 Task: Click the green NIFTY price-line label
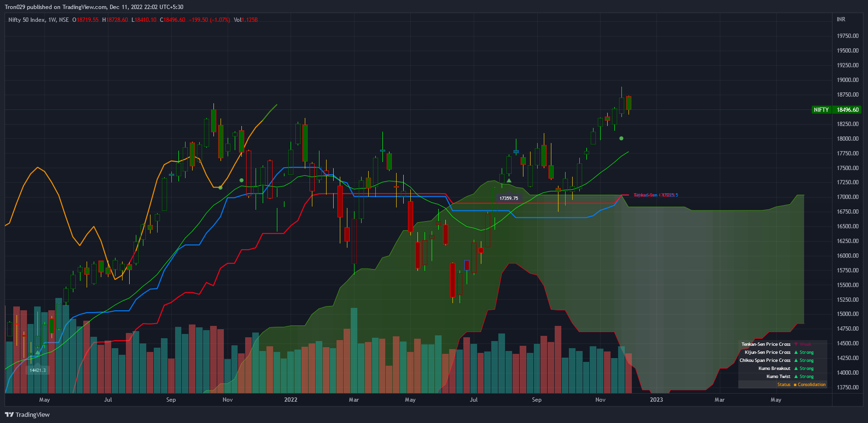(821, 110)
